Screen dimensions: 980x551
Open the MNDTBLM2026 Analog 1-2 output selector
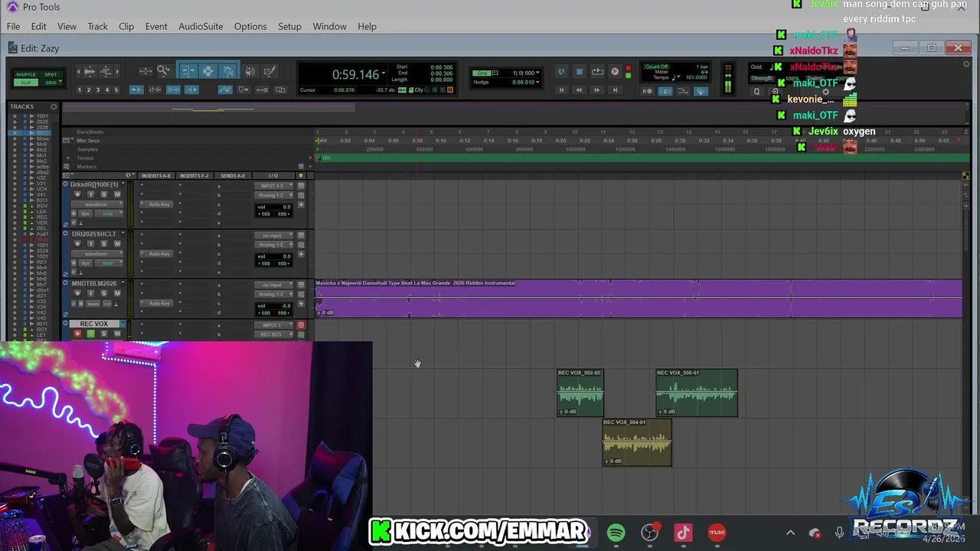[273, 294]
